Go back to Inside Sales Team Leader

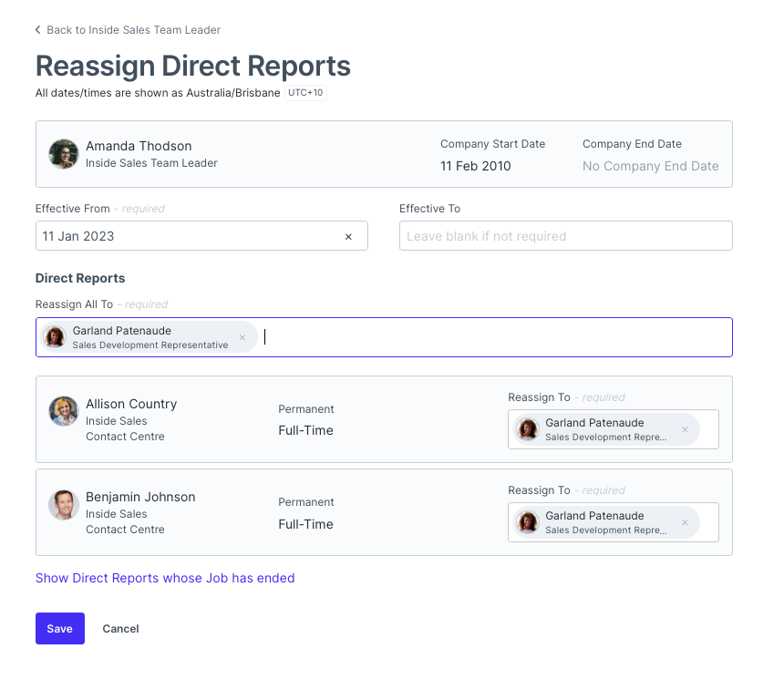tap(133, 29)
